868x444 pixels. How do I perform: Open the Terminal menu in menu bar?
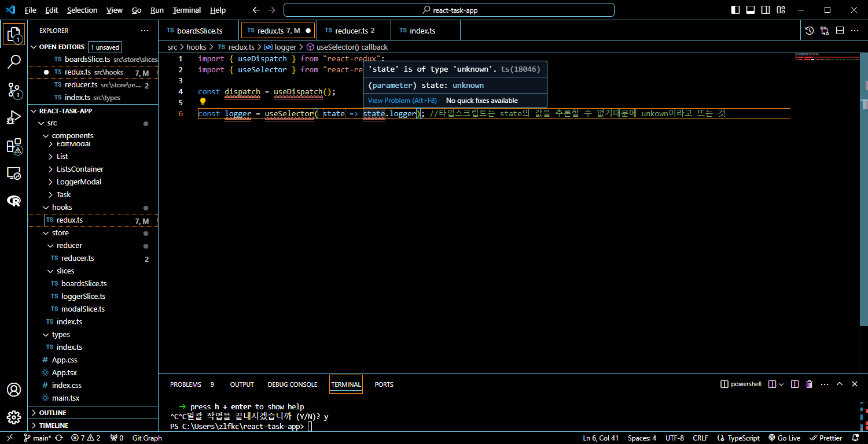click(x=186, y=10)
